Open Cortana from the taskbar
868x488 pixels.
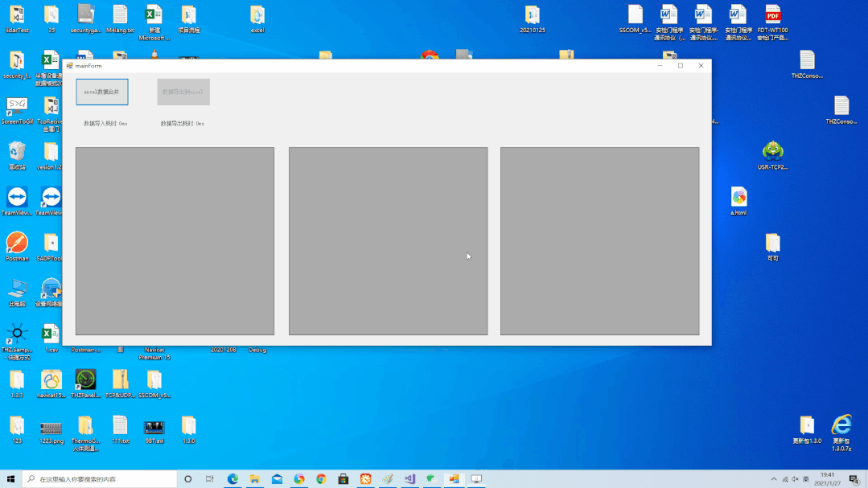[x=187, y=478]
